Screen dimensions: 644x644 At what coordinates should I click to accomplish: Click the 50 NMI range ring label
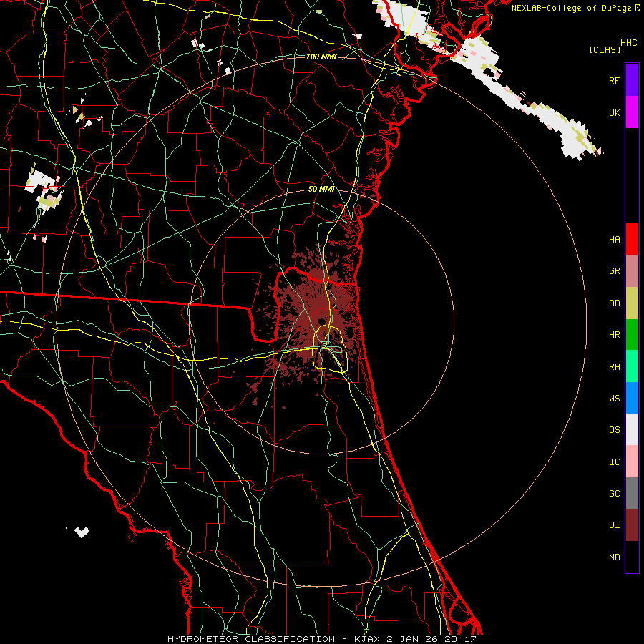click(x=321, y=189)
